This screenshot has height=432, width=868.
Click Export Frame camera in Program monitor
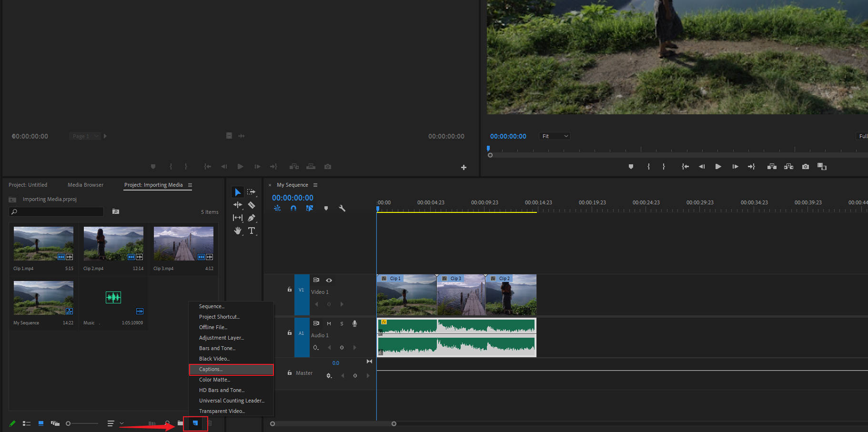[x=806, y=167]
